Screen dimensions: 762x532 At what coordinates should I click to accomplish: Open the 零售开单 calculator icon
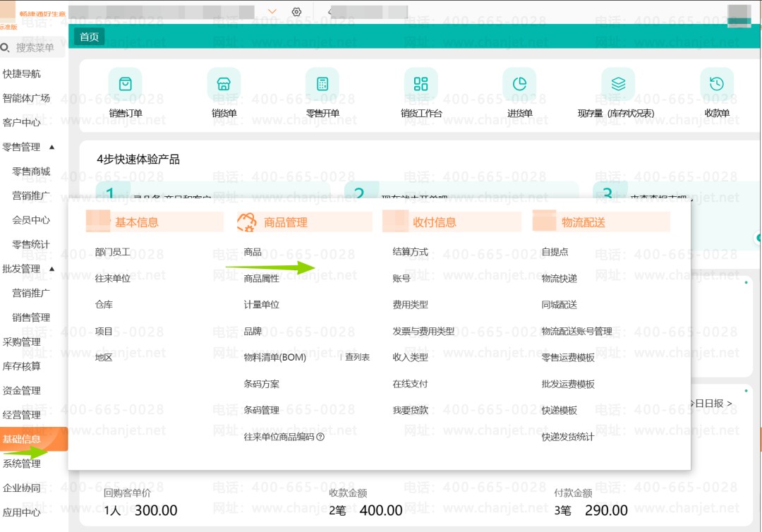tap(322, 84)
